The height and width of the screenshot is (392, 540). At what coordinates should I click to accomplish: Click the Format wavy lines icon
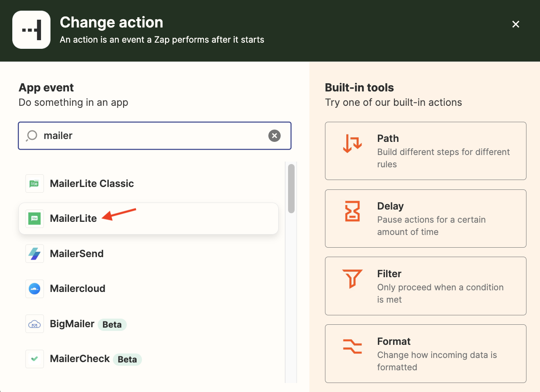pyautogui.click(x=352, y=346)
